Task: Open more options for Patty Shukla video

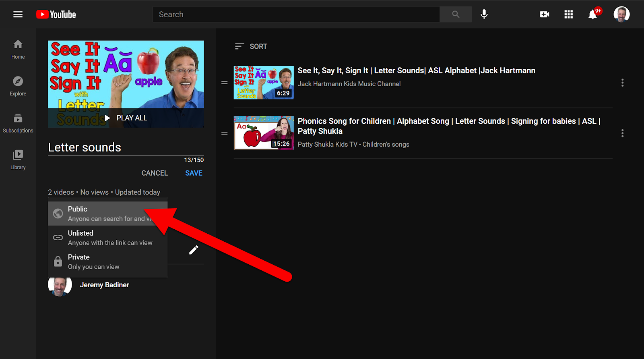Action: pos(622,133)
